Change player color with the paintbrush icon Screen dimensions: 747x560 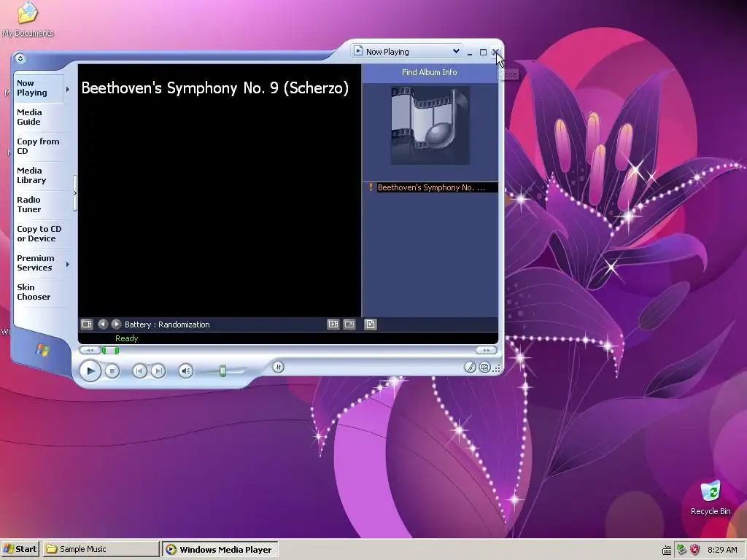[470, 367]
